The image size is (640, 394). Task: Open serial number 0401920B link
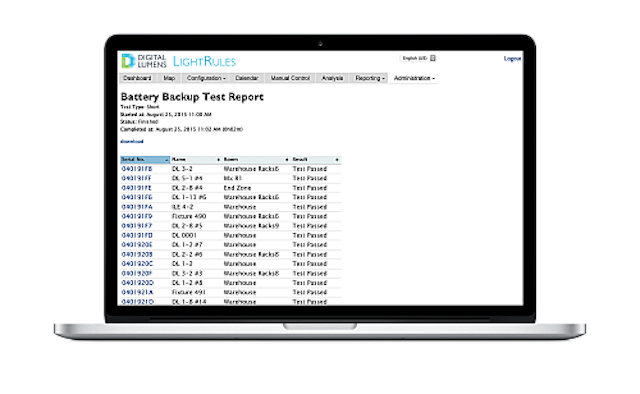[x=137, y=254]
